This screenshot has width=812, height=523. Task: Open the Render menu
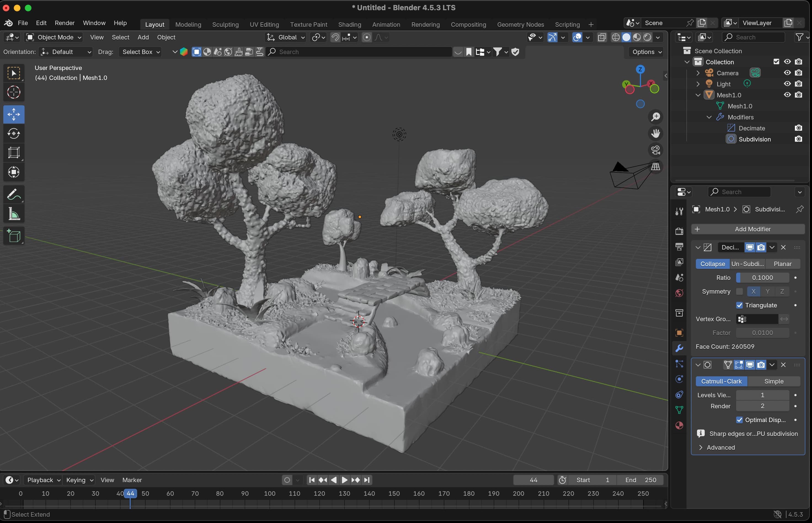65,23
